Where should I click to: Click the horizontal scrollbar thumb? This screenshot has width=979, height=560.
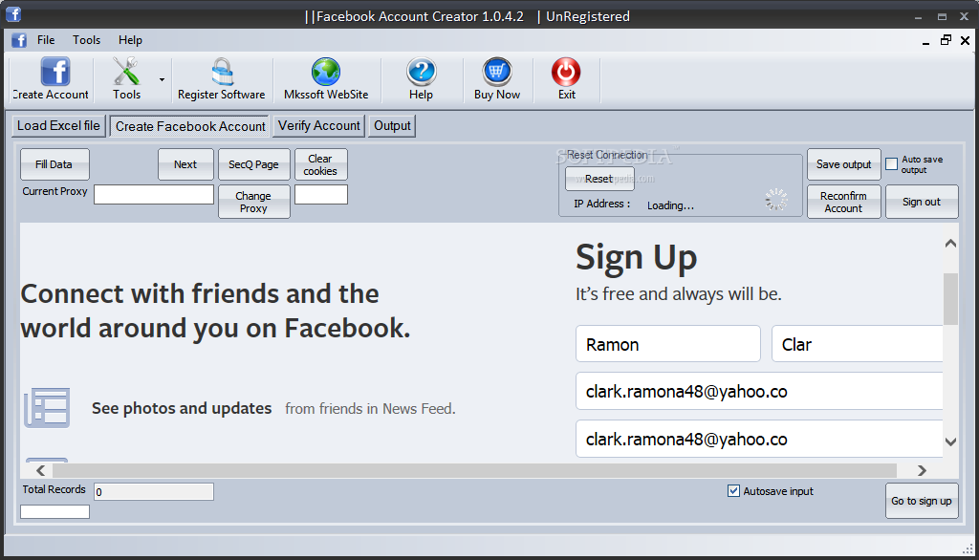tap(474, 470)
